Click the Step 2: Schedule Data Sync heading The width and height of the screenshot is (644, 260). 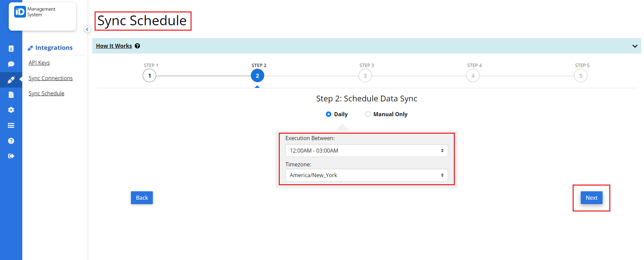pyautogui.click(x=367, y=99)
